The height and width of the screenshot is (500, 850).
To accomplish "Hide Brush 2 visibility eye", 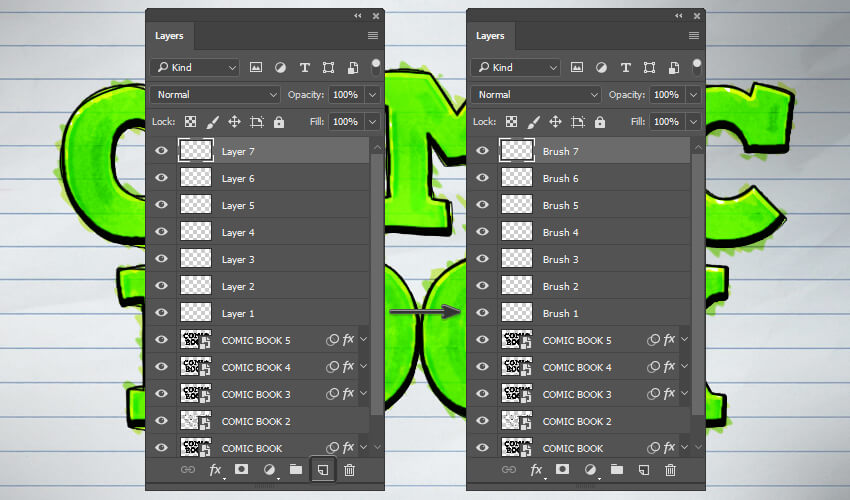I will [482, 285].
